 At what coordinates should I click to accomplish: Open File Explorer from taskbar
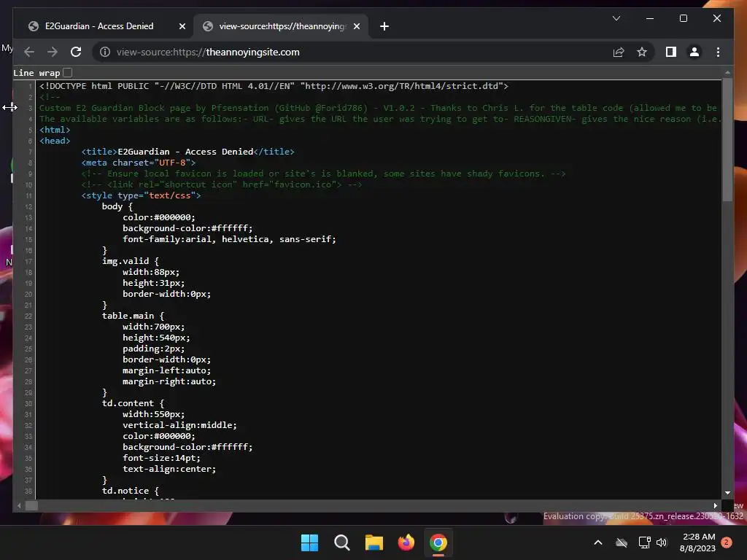click(374, 542)
